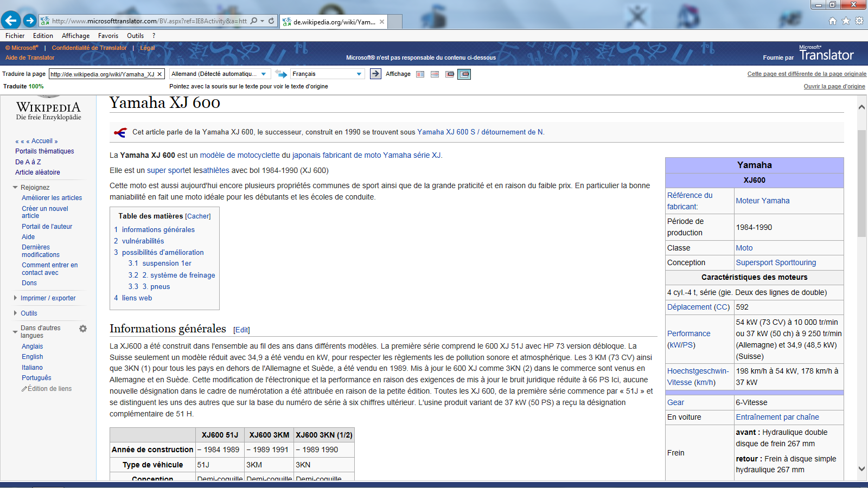868x488 pixels.
Task: Click the translate go arrow button
Action: [x=375, y=74]
